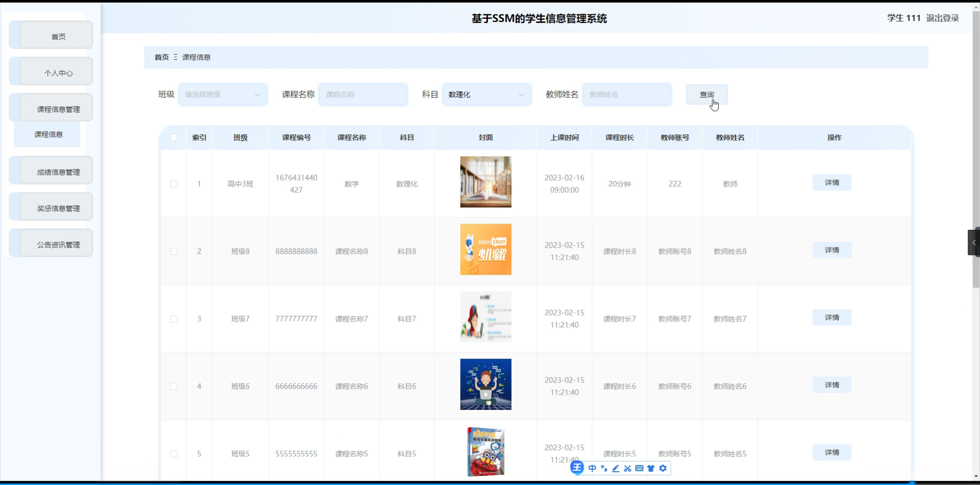Open the blue cover thumbnail for 课程名称6
This screenshot has height=485, width=980.
coord(486,384)
